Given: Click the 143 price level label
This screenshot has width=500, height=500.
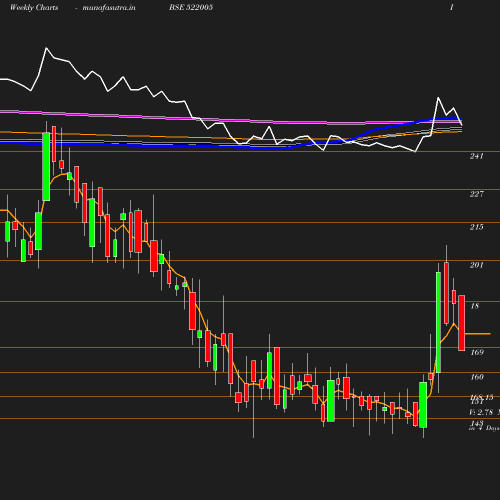Looking at the screenshot, I should pos(477,423).
